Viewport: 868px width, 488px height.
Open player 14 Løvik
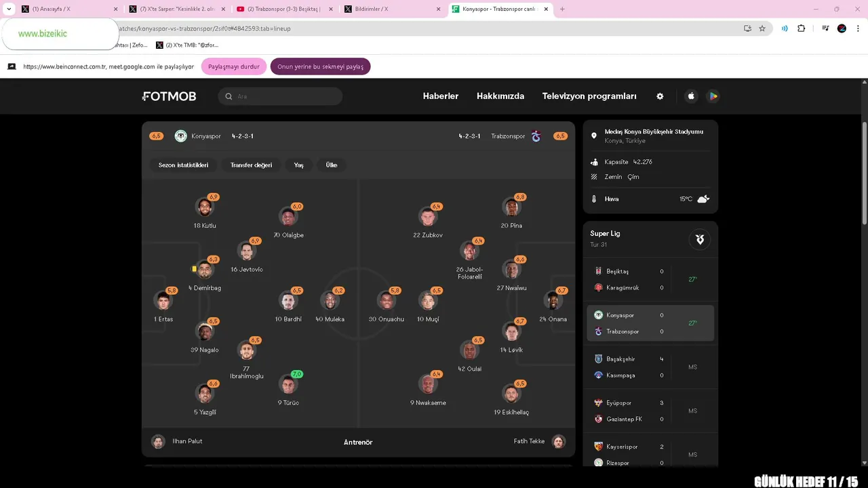pyautogui.click(x=512, y=337)
